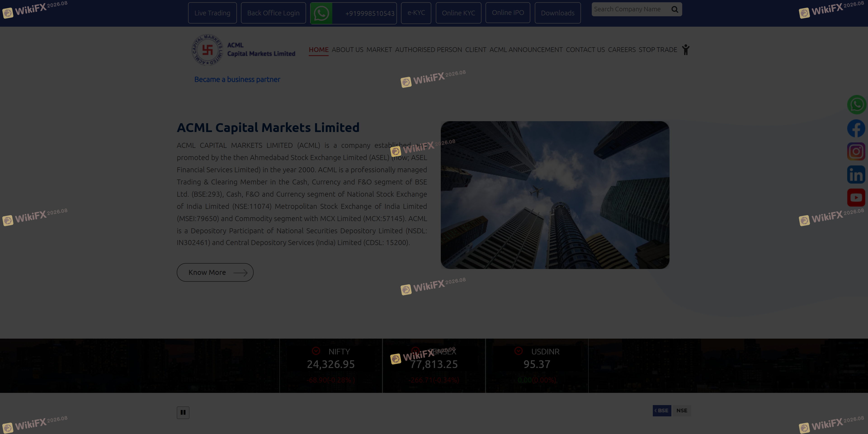Open CLIENT menu

tap(475, 50)
